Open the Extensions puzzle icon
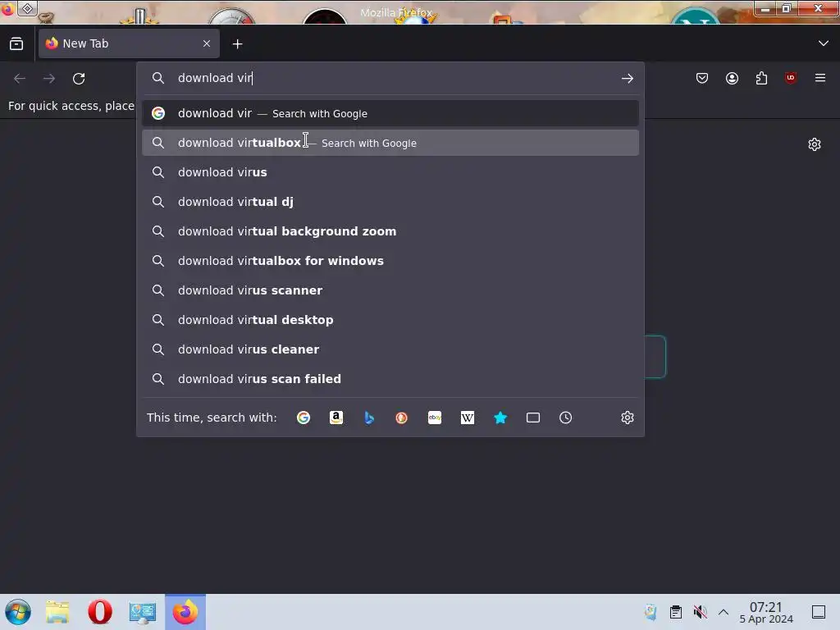 point(761,78)
